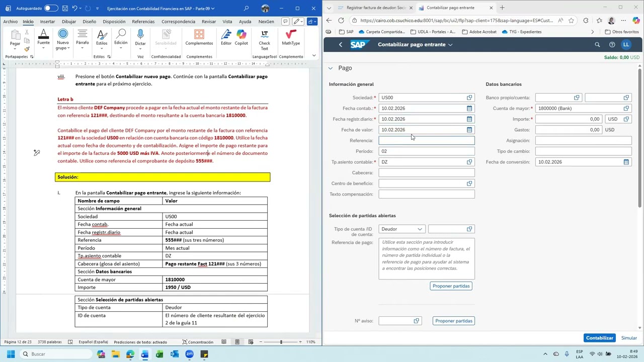The image size is (644, 362).
Task: Open the Revisar ribbon tab
Action: tap(209, 22)
